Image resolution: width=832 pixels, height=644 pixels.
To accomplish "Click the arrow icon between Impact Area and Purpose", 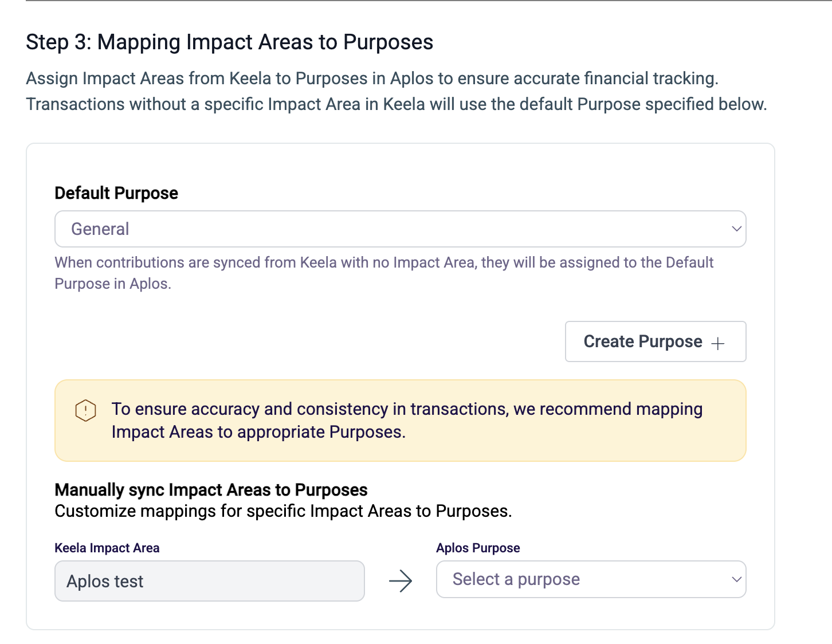I will pos(401,581).
